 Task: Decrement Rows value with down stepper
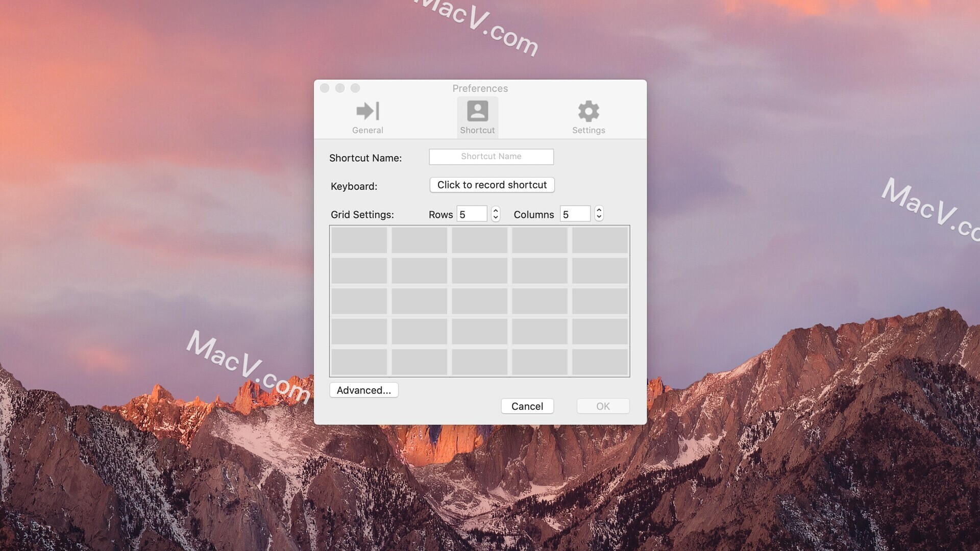click(x=496, y=217)
